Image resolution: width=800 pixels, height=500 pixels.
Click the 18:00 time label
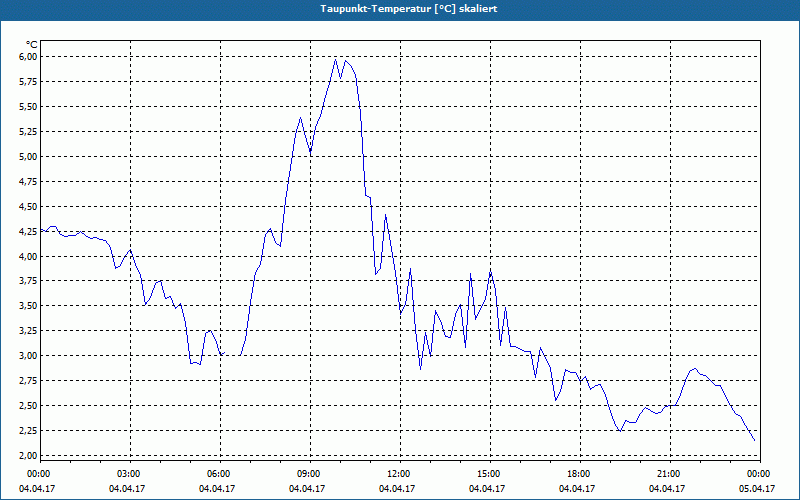pyautogui.click(x=579, y=474)
